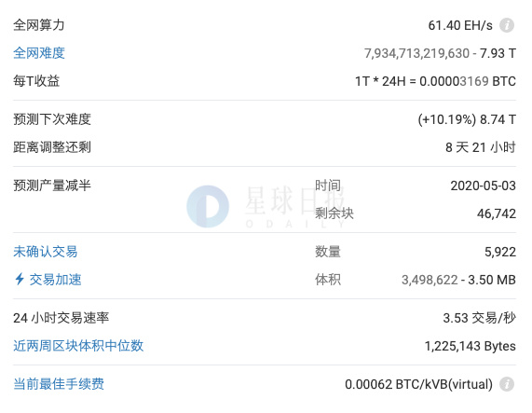532x413 pixels.
Task: Select the 61.40 EH/s hashrate value
Action: pyautogui.click(x=460, y=25)
